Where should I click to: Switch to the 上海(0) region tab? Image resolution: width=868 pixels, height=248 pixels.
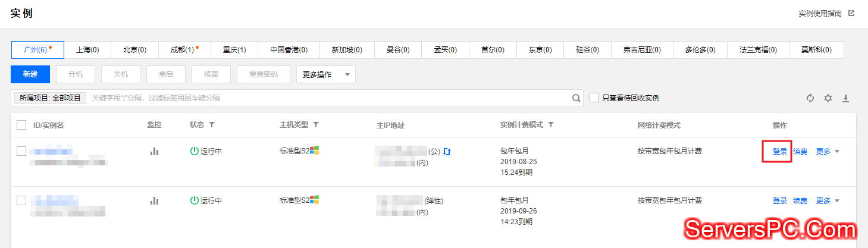[87, 50]
